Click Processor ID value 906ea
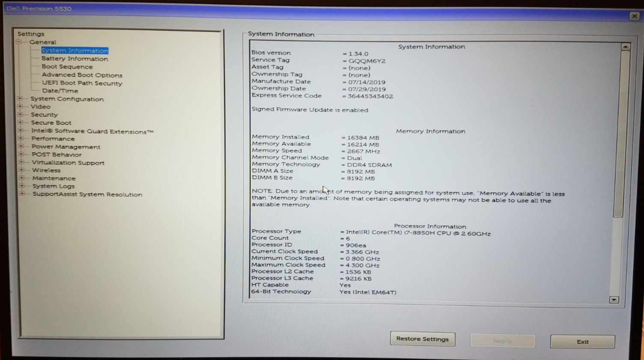Image resolution: width=644 pixels, height=360 pixels. 356,246
